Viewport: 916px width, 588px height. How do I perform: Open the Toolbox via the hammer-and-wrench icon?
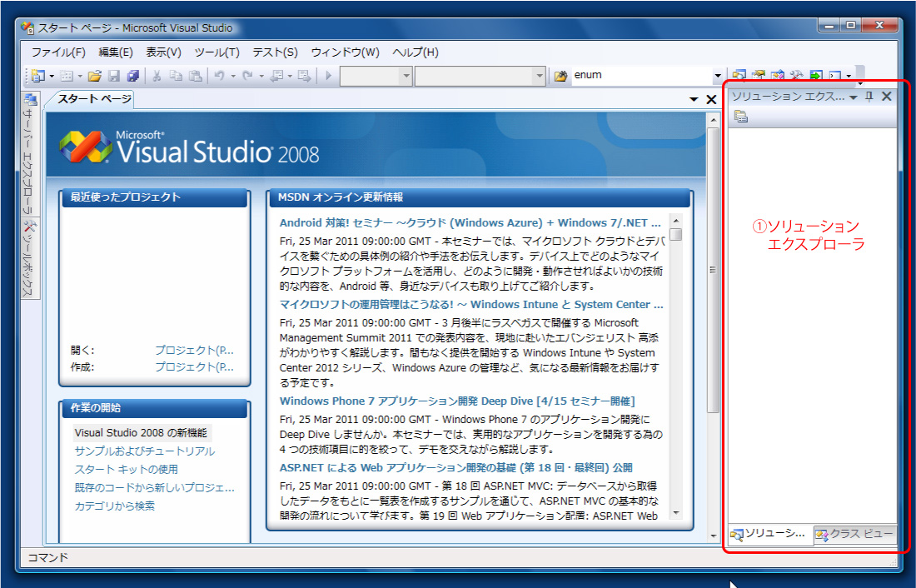pyautogui.click(x=796, y=76)
